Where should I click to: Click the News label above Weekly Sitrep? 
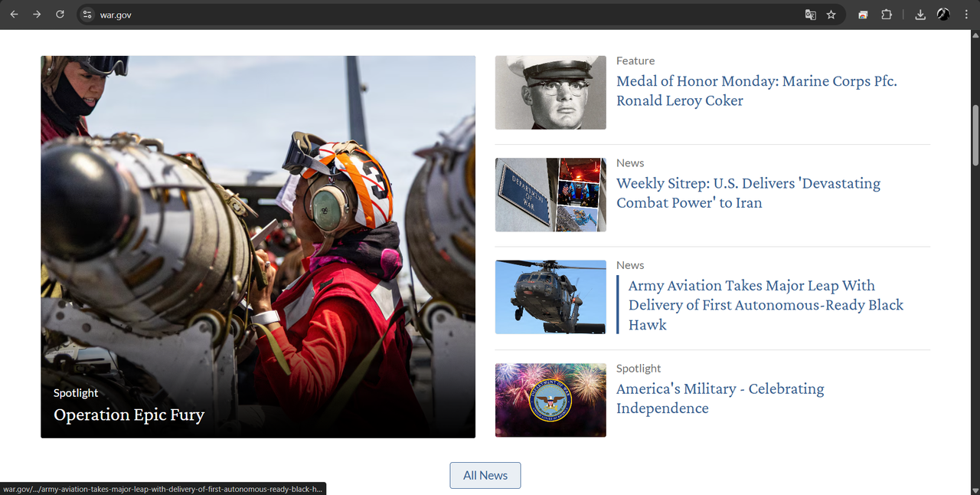click(630, 163)
